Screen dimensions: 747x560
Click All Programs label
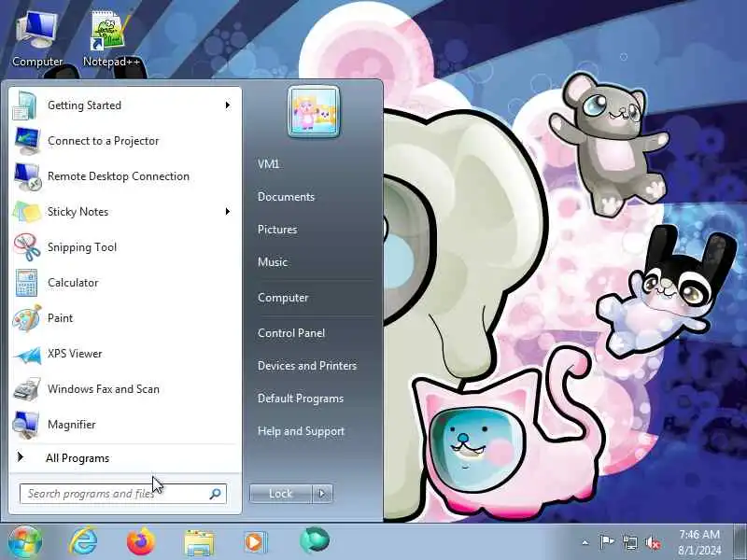point(78,458)
